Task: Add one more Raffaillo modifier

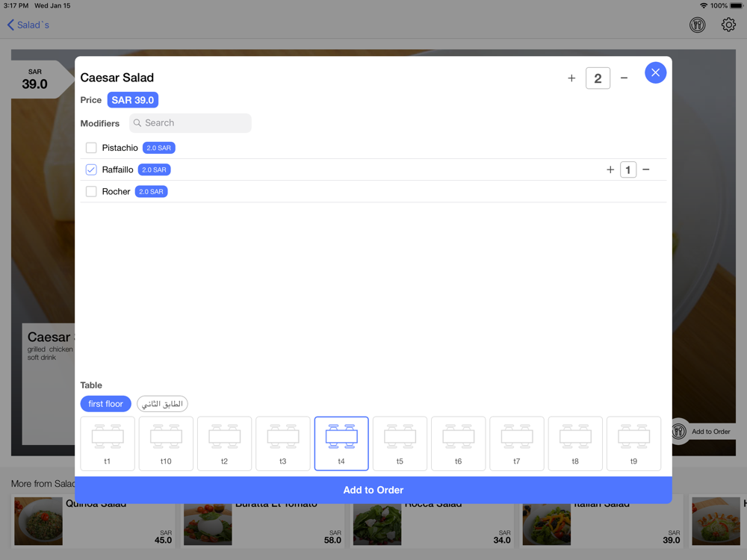Action: (x=610, y=169)
